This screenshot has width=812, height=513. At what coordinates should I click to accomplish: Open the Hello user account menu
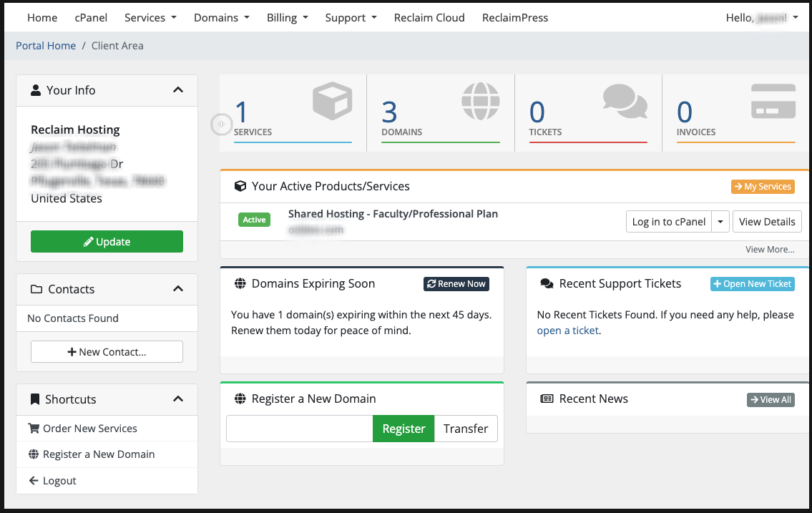coord(762,18)
